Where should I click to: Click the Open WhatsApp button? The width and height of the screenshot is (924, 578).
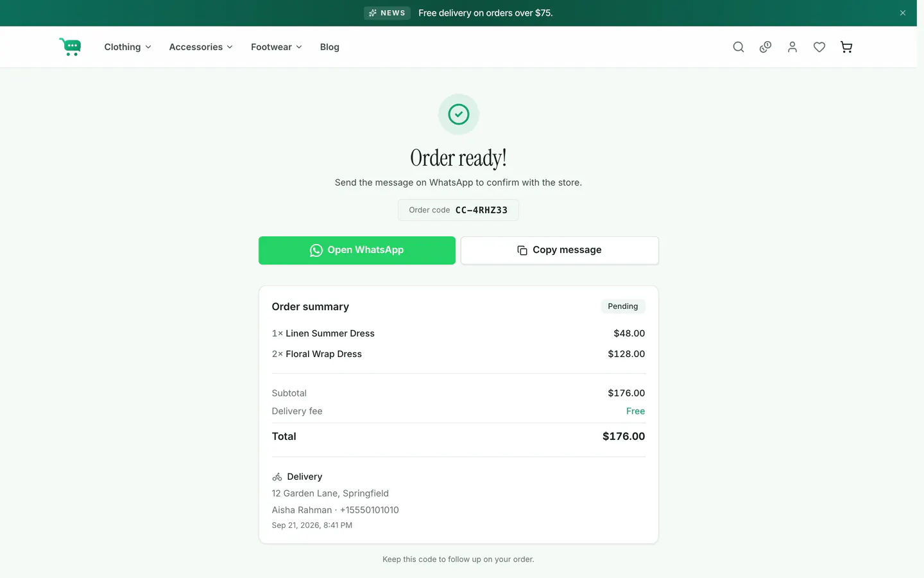357,250
